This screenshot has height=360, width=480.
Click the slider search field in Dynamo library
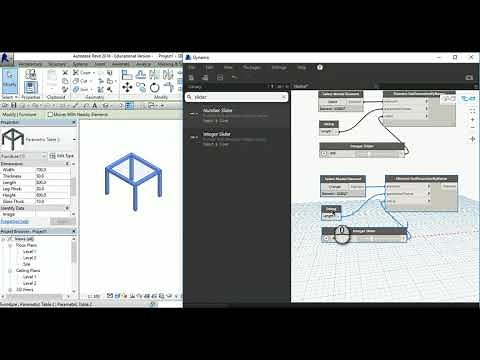(237, 97)
